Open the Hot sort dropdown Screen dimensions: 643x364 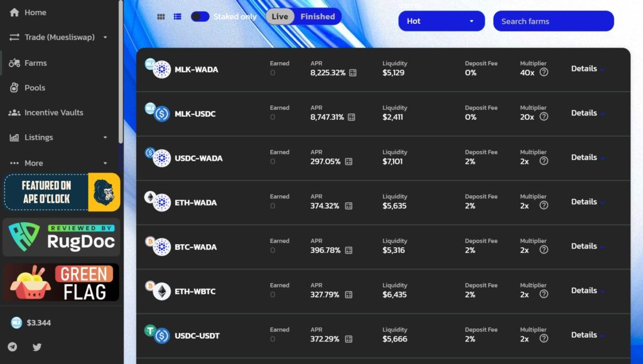coord(441,21)
